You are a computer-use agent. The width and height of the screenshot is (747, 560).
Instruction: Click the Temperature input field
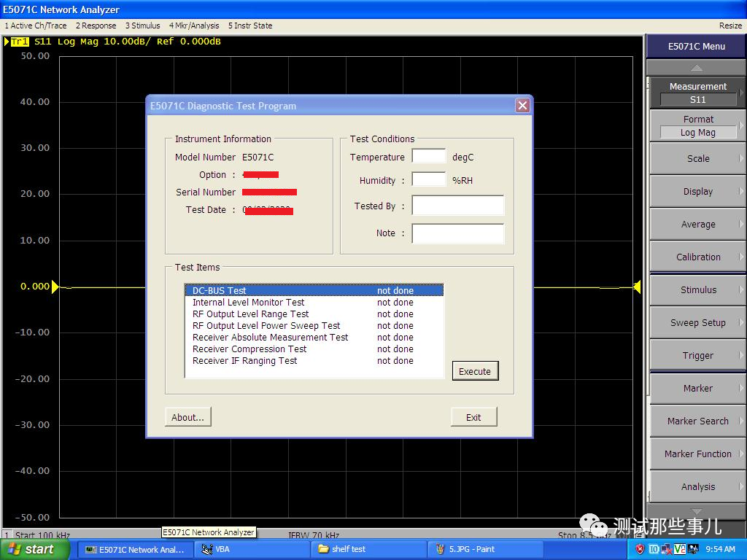tap(429, 156)
